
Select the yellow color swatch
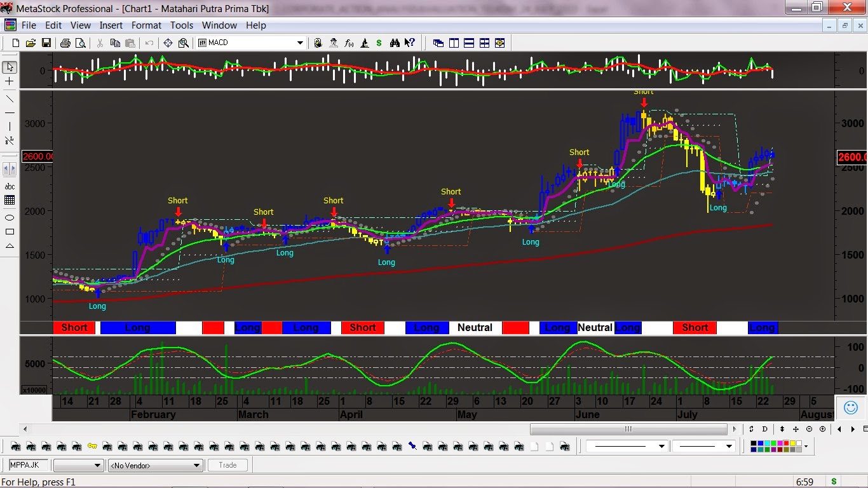(x=792, y=443)
